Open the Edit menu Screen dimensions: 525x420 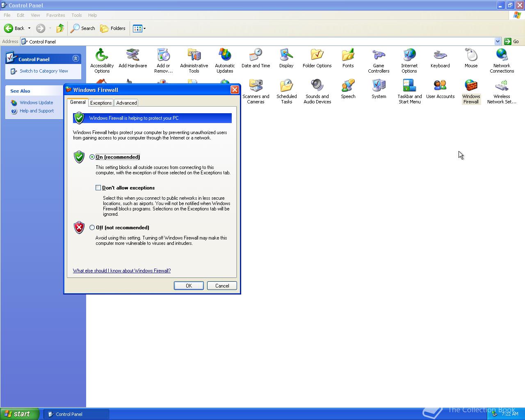coord(21,15)
